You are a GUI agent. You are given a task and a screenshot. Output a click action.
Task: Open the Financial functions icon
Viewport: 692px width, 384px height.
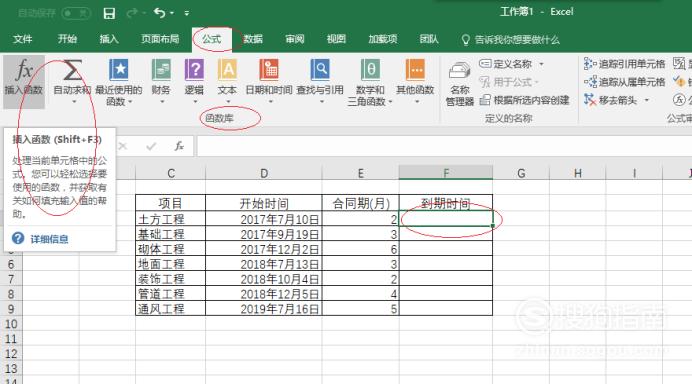pyautogui.click(x=161, y=70)
